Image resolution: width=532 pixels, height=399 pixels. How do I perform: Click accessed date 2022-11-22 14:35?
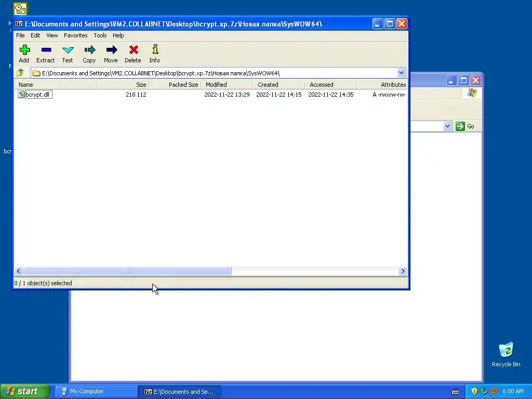330,95
